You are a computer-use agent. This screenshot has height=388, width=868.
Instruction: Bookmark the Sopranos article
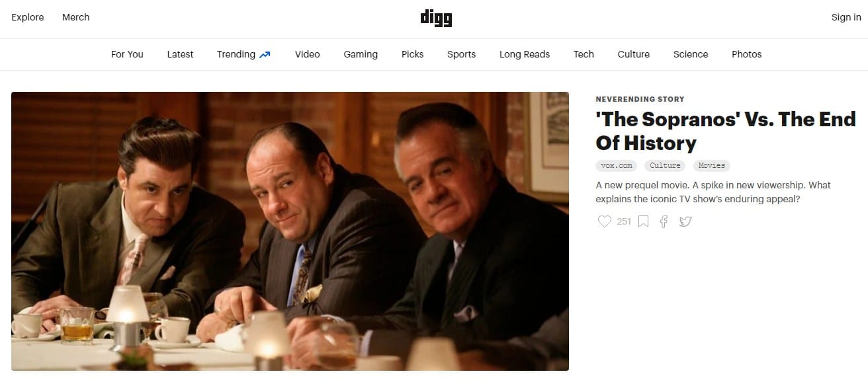(x=643, y=221)
